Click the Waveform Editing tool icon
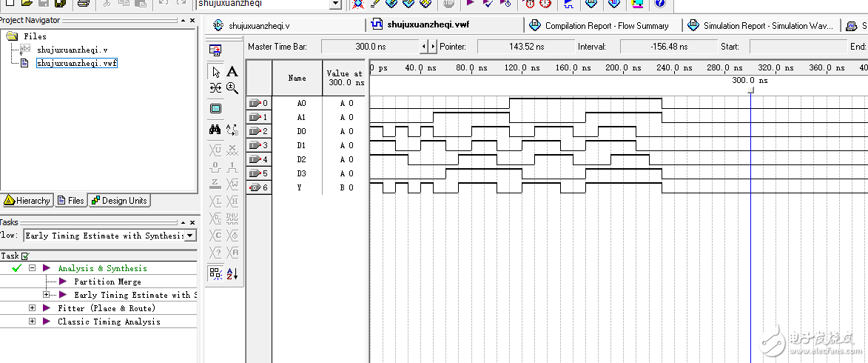 click(x=215, y=88)
